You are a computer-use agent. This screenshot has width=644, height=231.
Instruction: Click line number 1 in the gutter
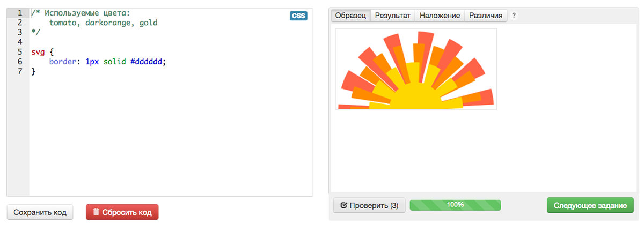pos(19,13)
